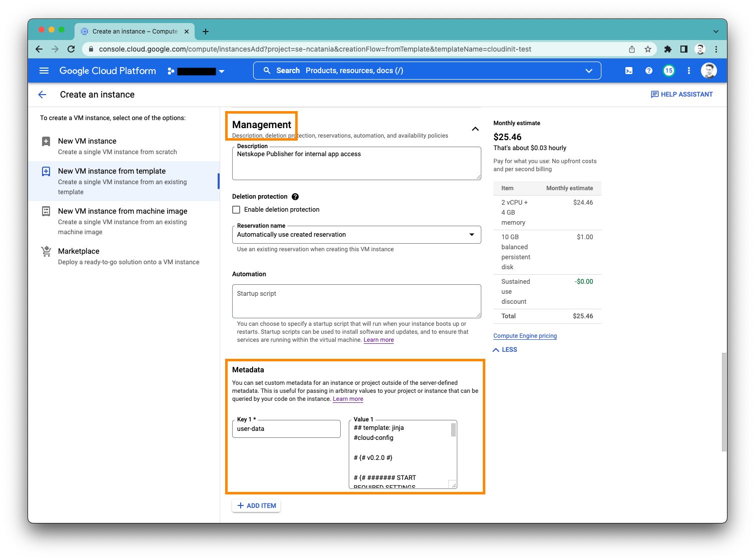Enable deletion protection checkbox
This screenshot has width=755, height=560.
coord(236,210)
